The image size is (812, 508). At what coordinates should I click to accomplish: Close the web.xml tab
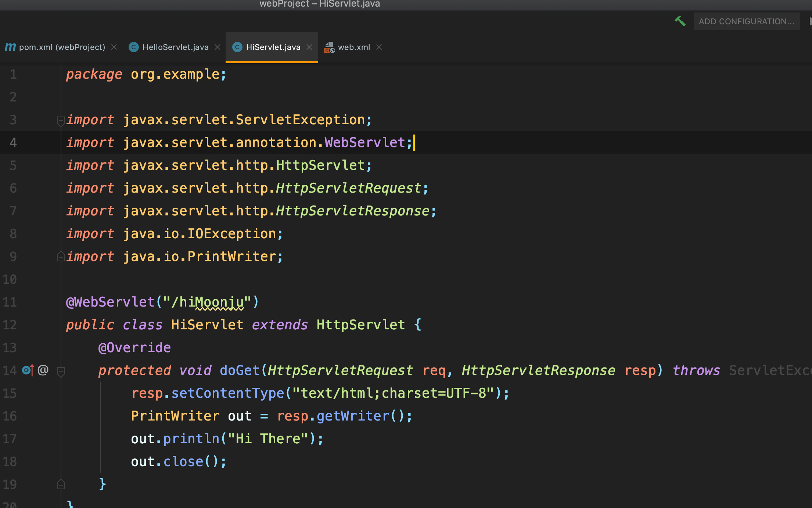point(379,47)
